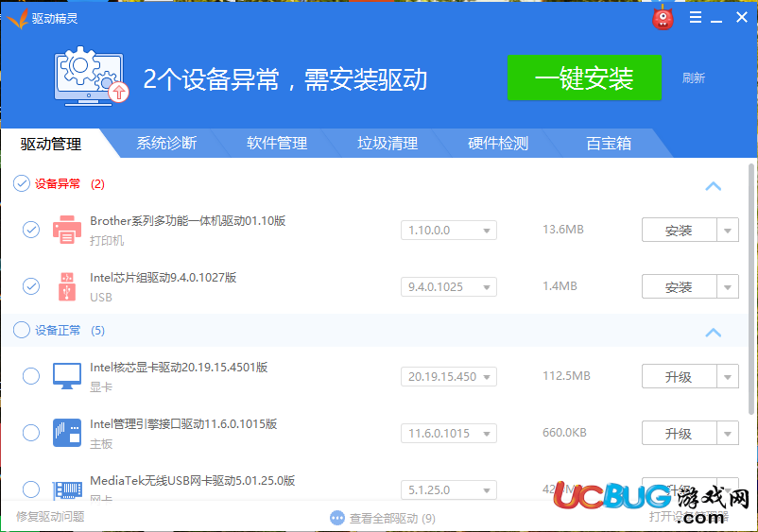This screenshot has width=758, height=532.
Task: Switch to the 硬件检测 tab
Action: [x=498, y=143]
